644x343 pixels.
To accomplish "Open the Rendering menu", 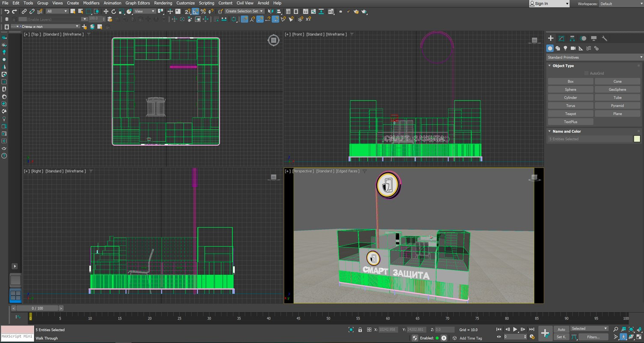I will click(x=163, y=3).
